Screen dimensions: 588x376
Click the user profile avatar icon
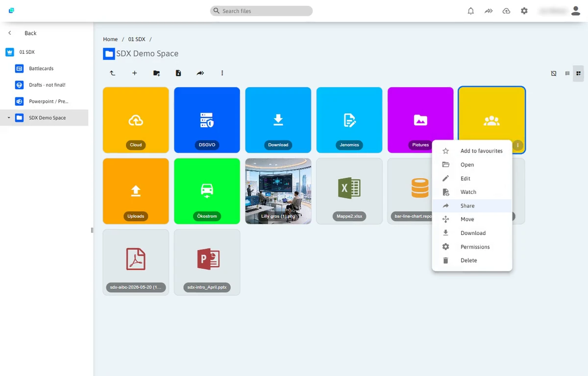coord(576,11)
